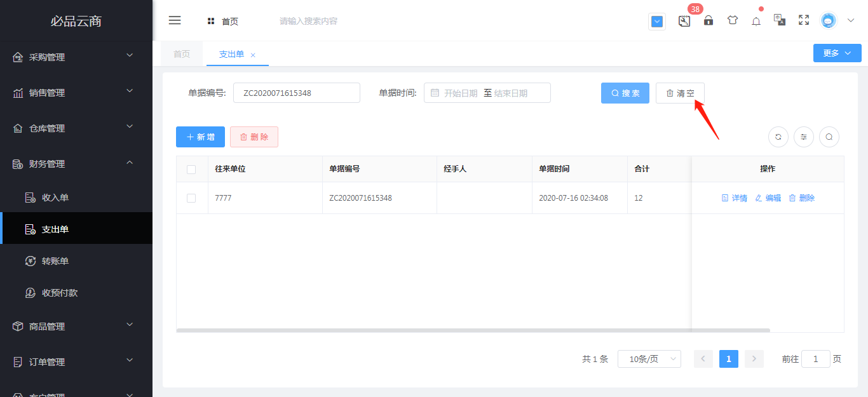
Task: Open the 更多 dropdown button
Action: click(x=837, y=53)
